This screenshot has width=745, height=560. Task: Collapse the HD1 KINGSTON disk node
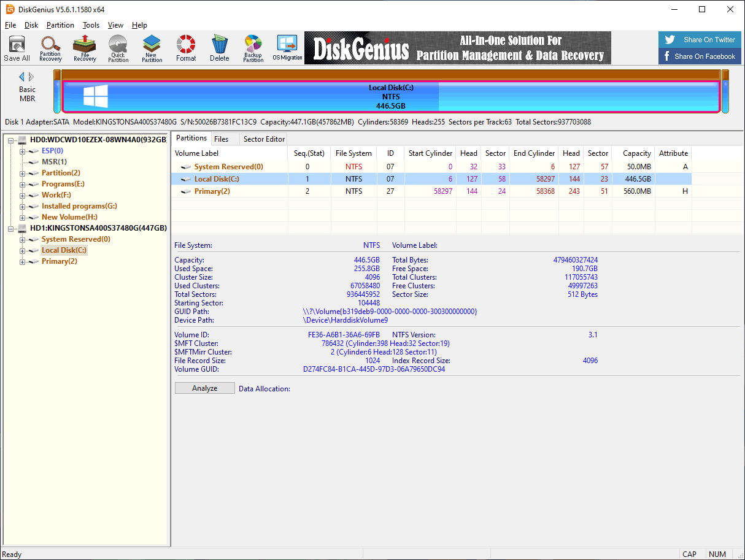click(12, 228)
